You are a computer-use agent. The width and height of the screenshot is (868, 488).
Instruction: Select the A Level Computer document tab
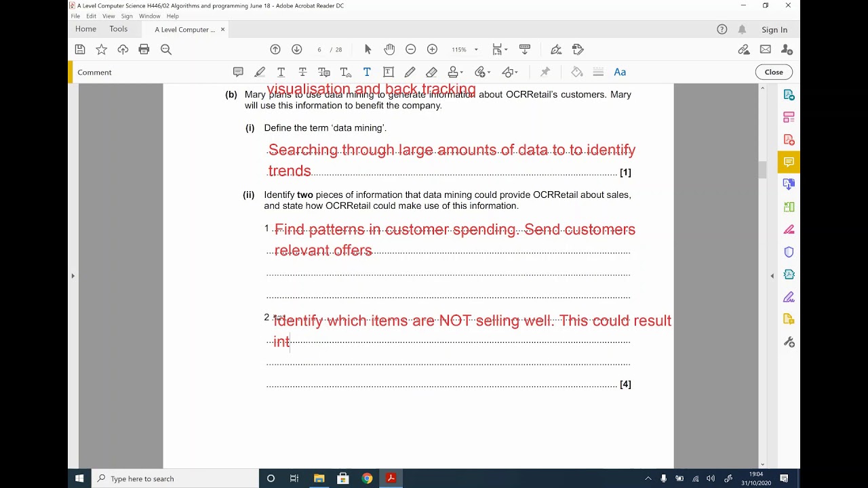click(184, 30)
